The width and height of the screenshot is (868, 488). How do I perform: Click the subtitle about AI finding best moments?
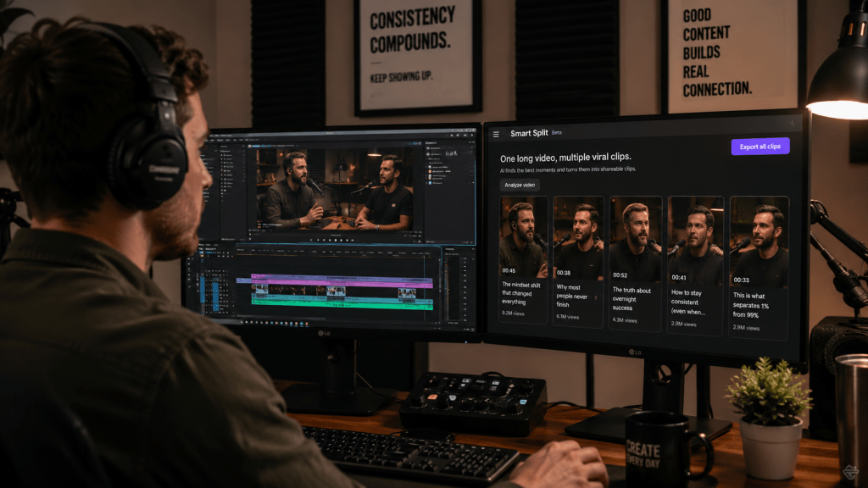pos(568,169)
